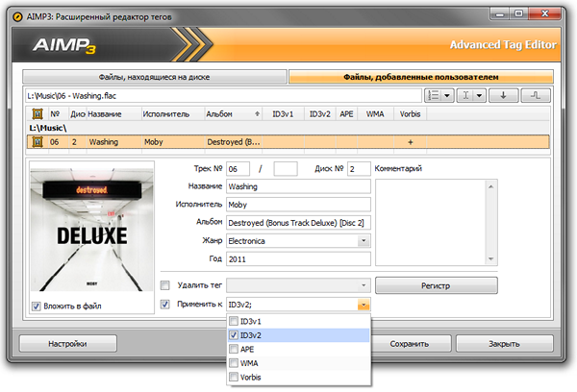
Task: Click the Исполнитель field with Moby
Action: (x=298, y=205)
